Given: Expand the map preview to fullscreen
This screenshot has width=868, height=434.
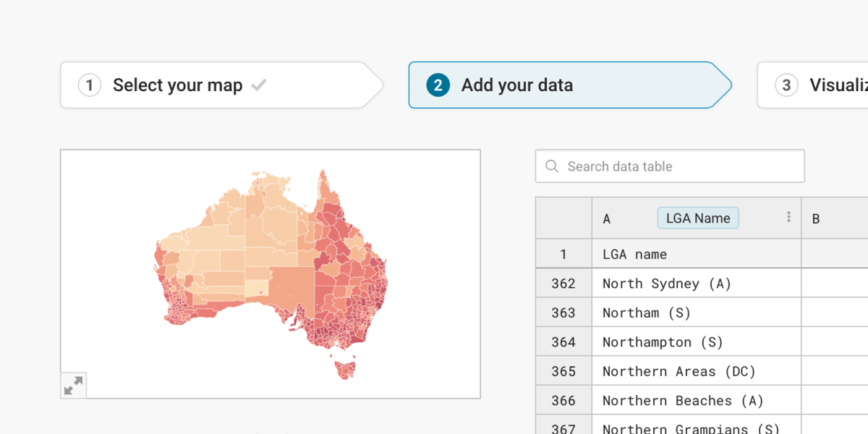Looking at the screenshot, I should [73, 386].
